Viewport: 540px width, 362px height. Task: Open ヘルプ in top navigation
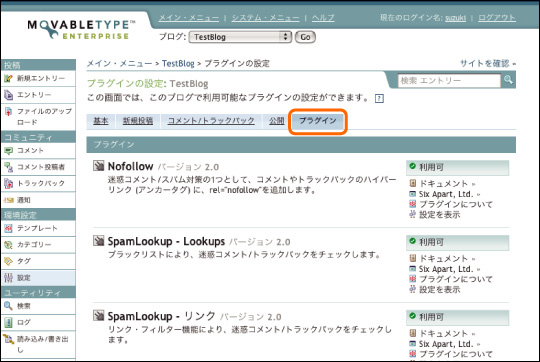(x=323, y=18)
